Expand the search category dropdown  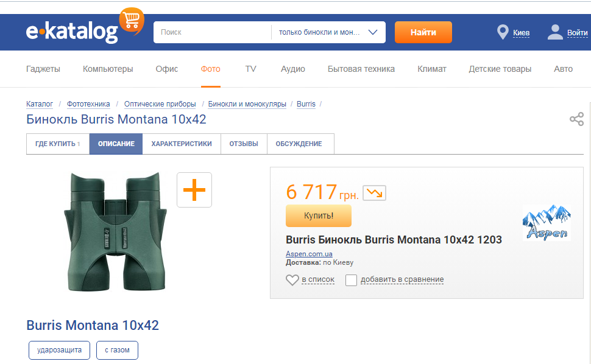(328, 32)
